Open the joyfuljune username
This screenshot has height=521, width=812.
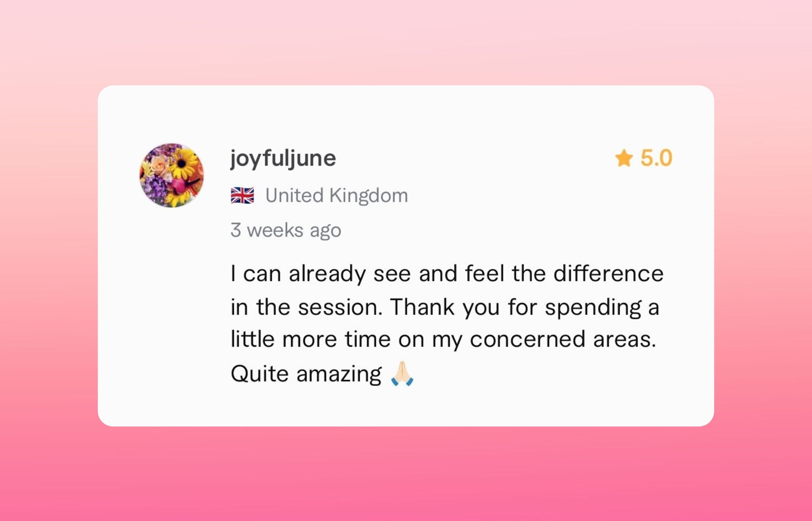(283, 158)
